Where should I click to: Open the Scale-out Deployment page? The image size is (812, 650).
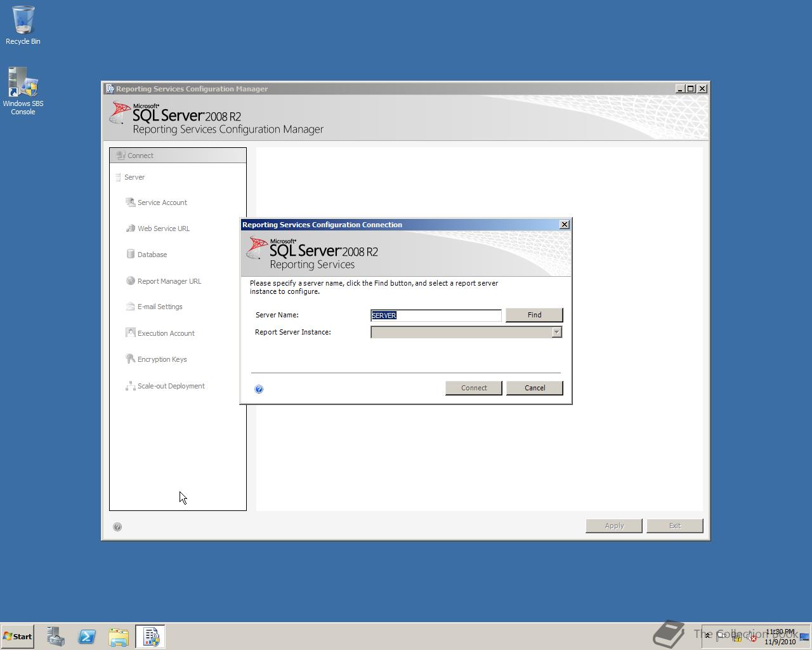[x=171, y=386]
